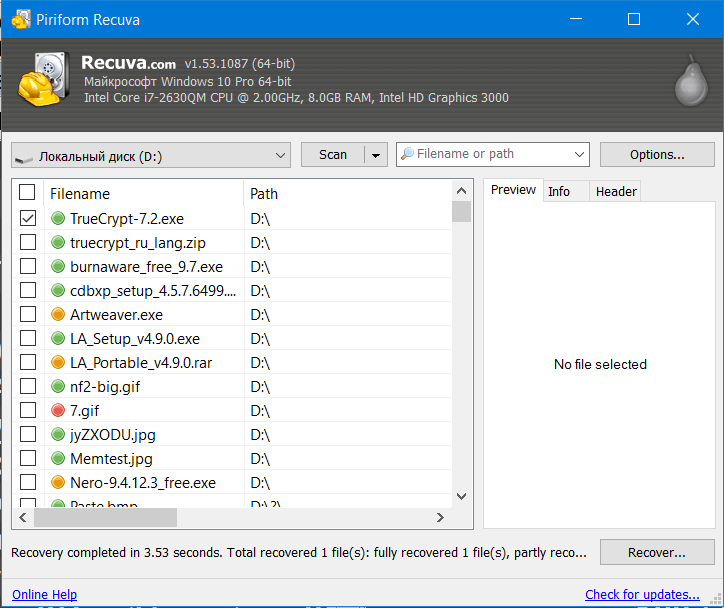Image resolution: width=724 pixels, height=608 pixels.
Task: Expand the Filename or path dropdown arrow
Action: 579,154
